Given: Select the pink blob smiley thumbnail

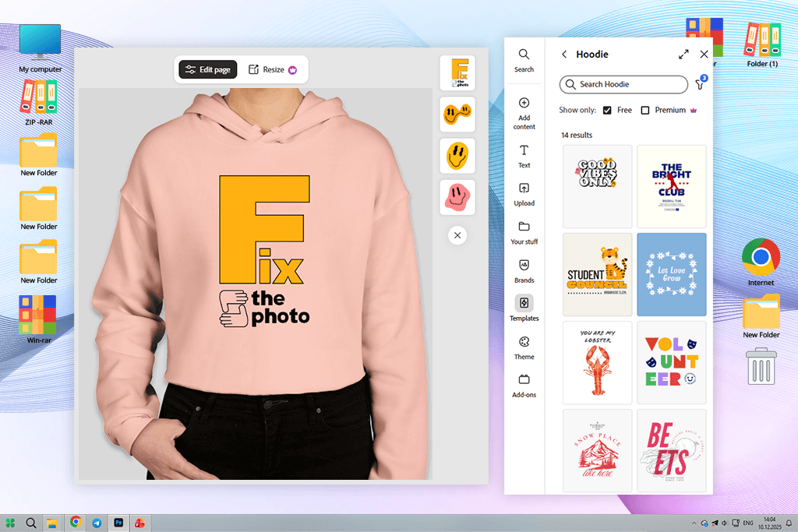Looking at the screenshot, I should 457,197.
